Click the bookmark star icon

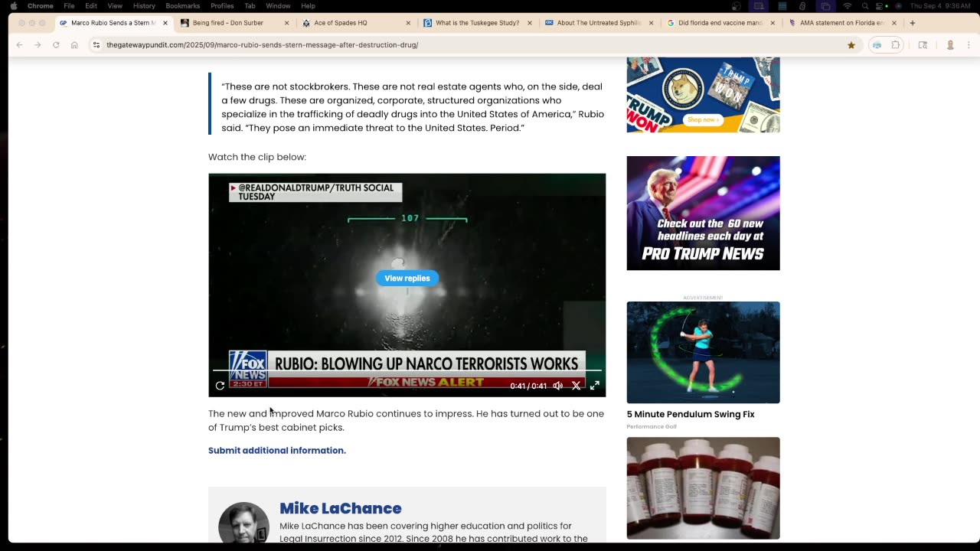[851, 45]
